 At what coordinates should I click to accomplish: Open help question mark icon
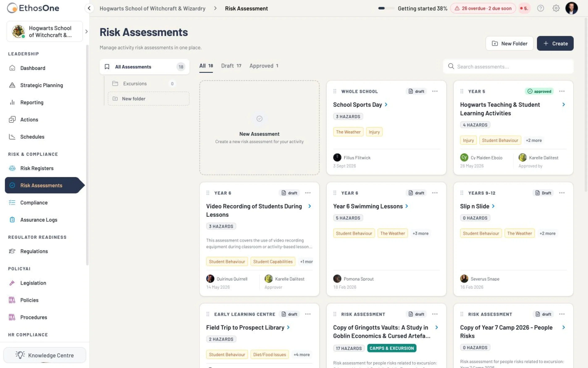click(540, 8)
